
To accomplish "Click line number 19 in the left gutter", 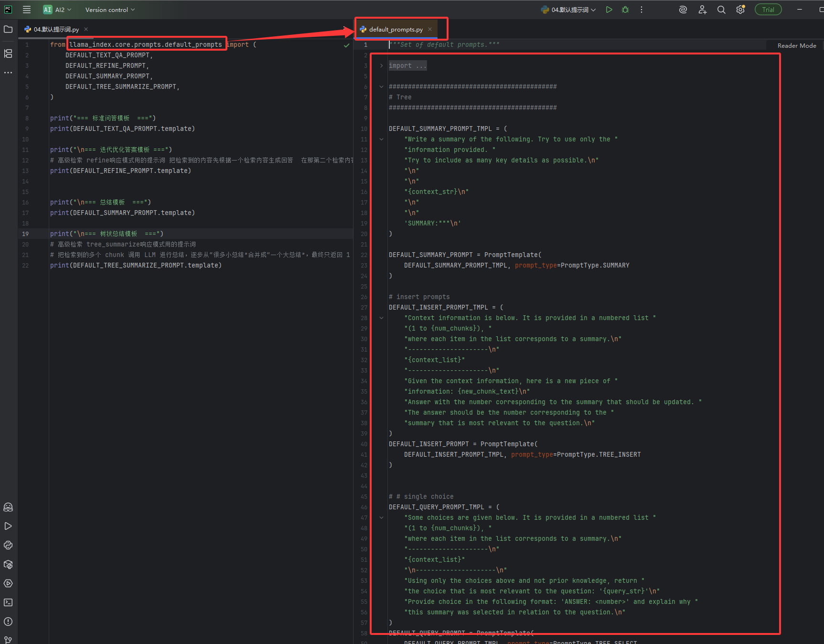I will click(x=25, y=234).
